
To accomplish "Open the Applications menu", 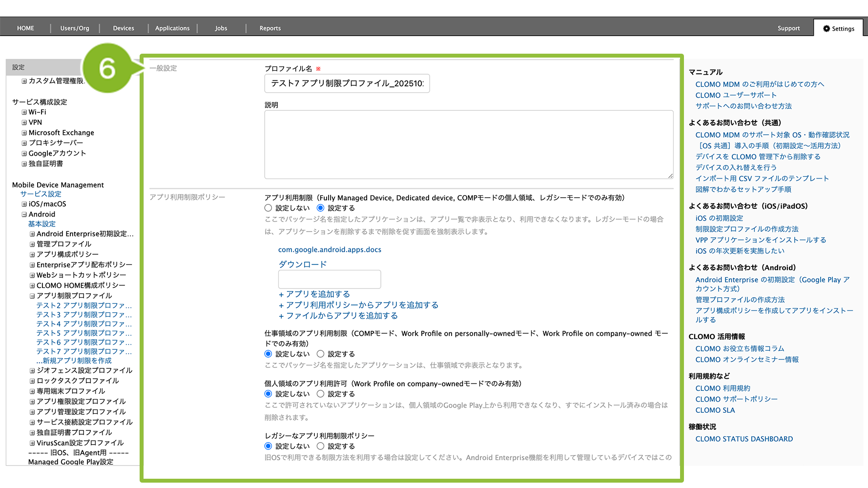I will pyautogui.click(x=172, y=28).
